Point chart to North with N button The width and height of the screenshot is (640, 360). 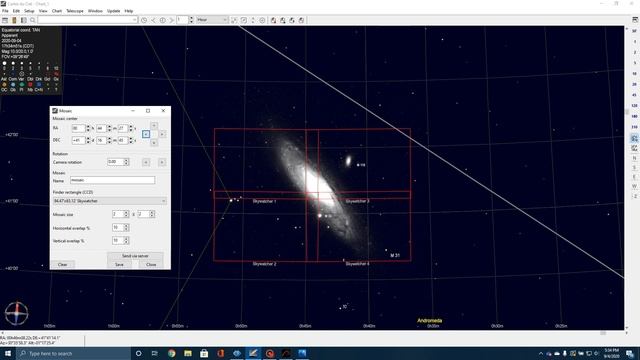click(634, 158)
